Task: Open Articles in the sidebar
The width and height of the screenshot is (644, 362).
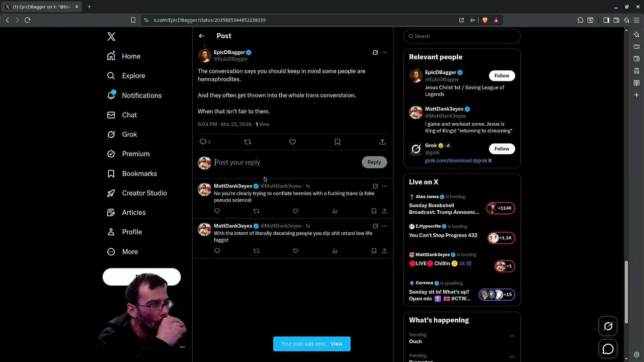Action: (x=126, y=213)
